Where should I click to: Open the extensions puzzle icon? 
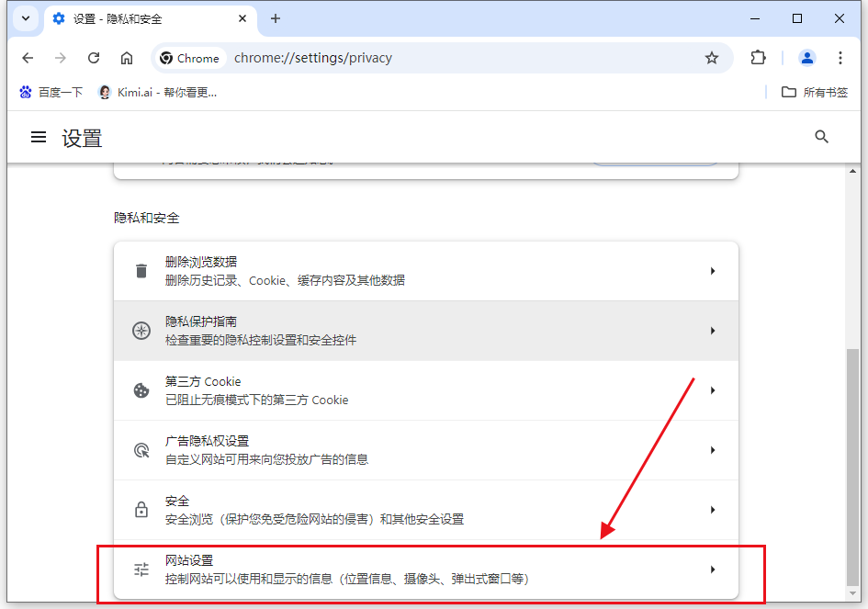point(758,58)
